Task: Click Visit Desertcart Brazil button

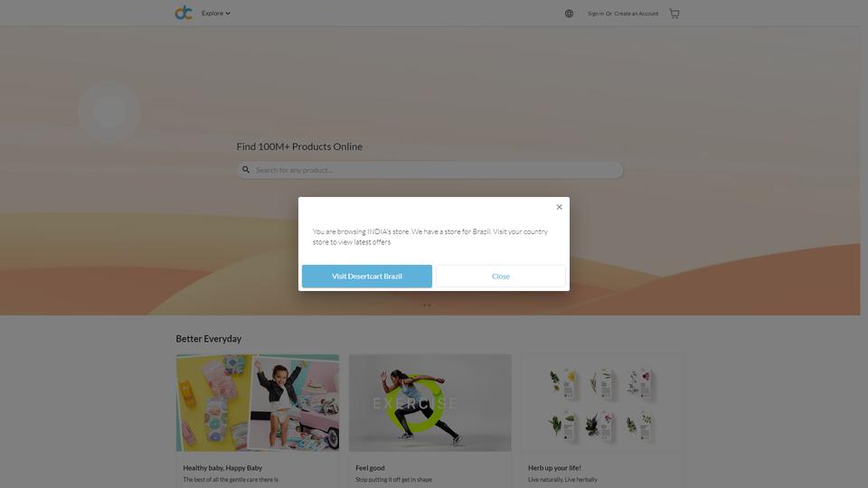Action: [x=367, y=277]
